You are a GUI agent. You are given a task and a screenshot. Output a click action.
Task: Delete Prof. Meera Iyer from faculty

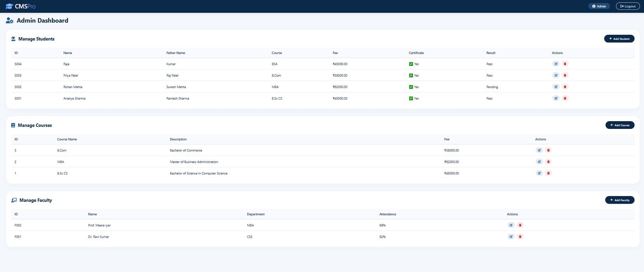point(520,225)
